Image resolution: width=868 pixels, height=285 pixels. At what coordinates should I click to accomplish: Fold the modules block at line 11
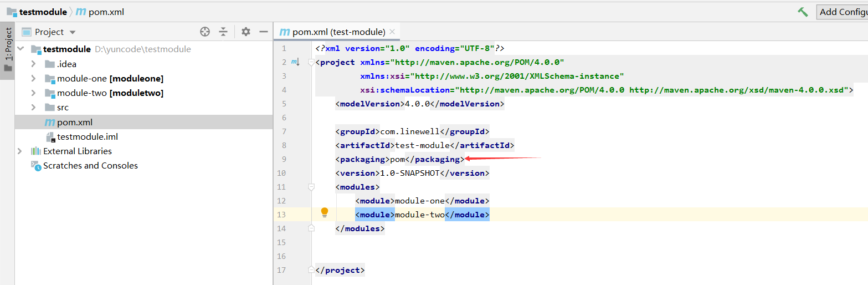(x=311, y=187)
